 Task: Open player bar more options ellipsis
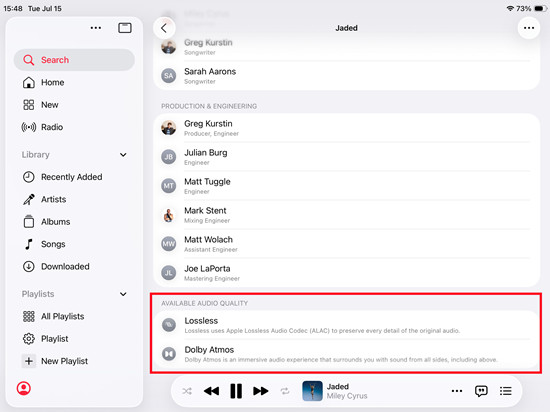(x=457, y=391)
